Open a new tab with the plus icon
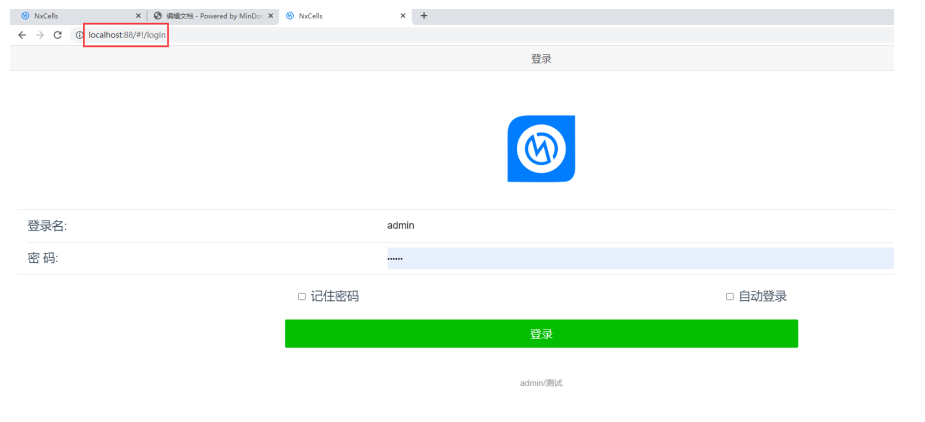Screen dimensions: 925x422 (424, 16)
